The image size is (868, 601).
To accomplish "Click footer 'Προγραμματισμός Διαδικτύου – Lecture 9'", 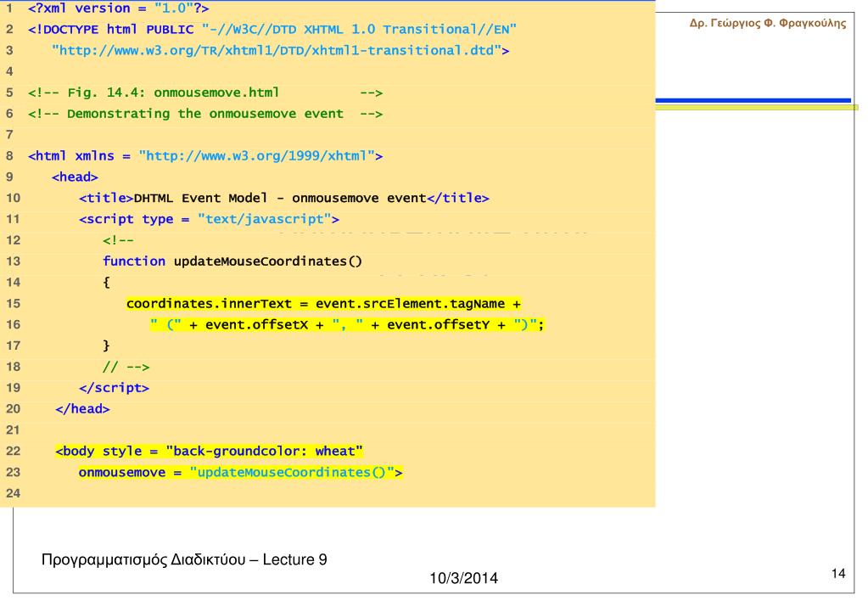I will point(184,559).
